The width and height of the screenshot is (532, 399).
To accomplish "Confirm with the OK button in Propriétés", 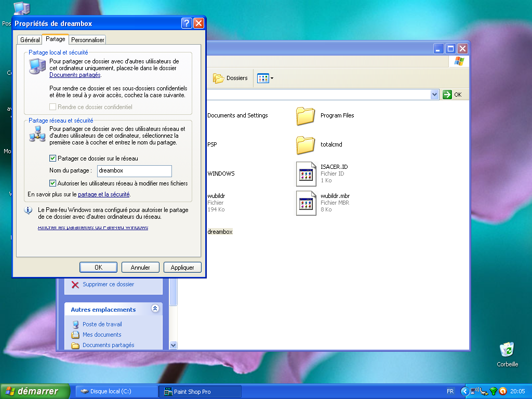I will point(98,268).
